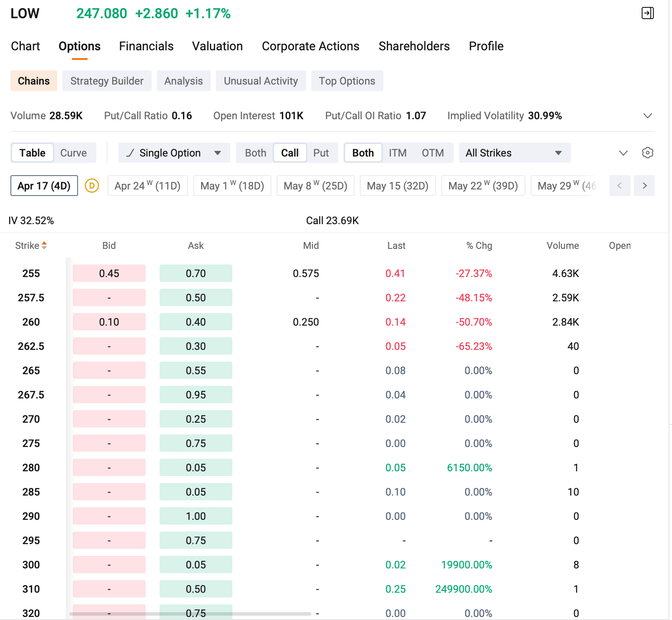The image size is (672, 620).
Task: Expand the filter row chevron beside settings
Action: (623, 153)
